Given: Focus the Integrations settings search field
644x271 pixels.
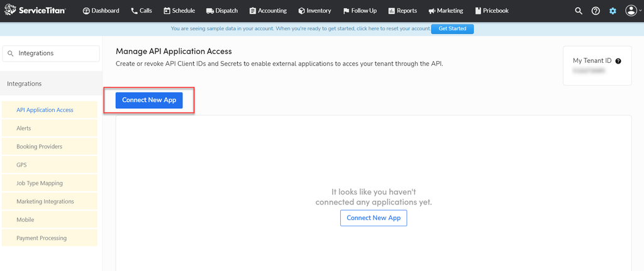Looking at the screenshot, I should (51, 53).
